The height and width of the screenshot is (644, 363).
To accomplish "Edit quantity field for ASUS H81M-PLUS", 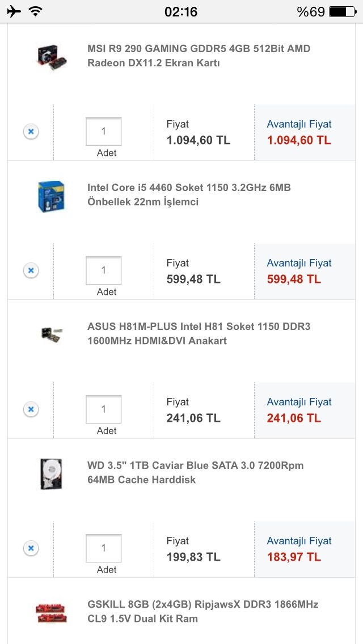I will (103, 409).
